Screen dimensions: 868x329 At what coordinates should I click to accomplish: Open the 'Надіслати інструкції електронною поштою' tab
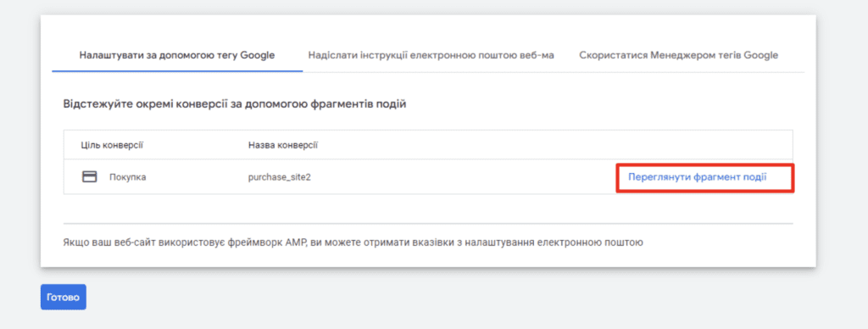tap(431, 55)
